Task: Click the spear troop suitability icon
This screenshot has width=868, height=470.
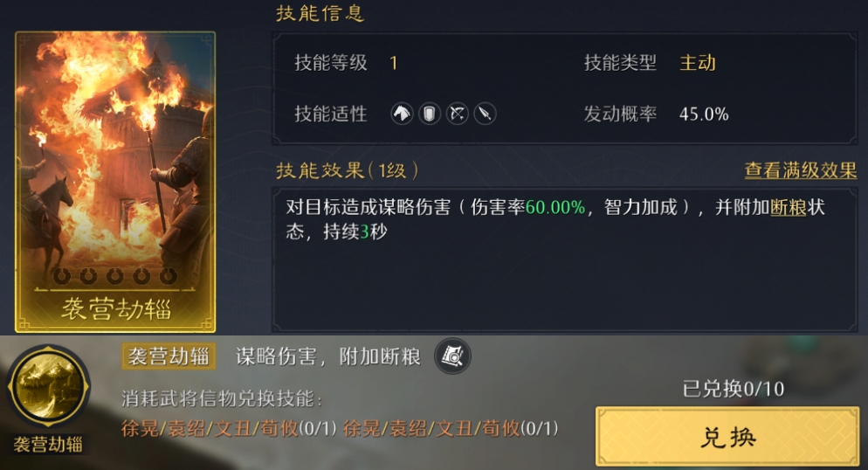Action: click(x=485, y=114)
